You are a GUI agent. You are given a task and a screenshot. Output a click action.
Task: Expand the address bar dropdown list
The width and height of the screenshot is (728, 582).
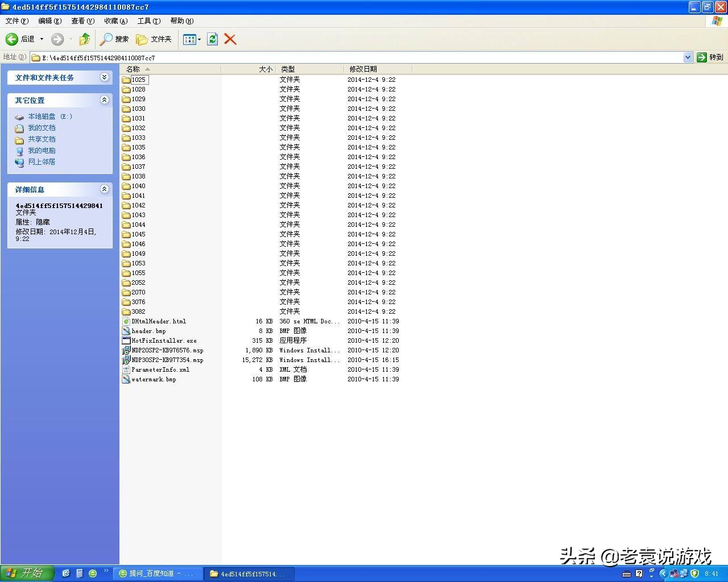point(688,57)
